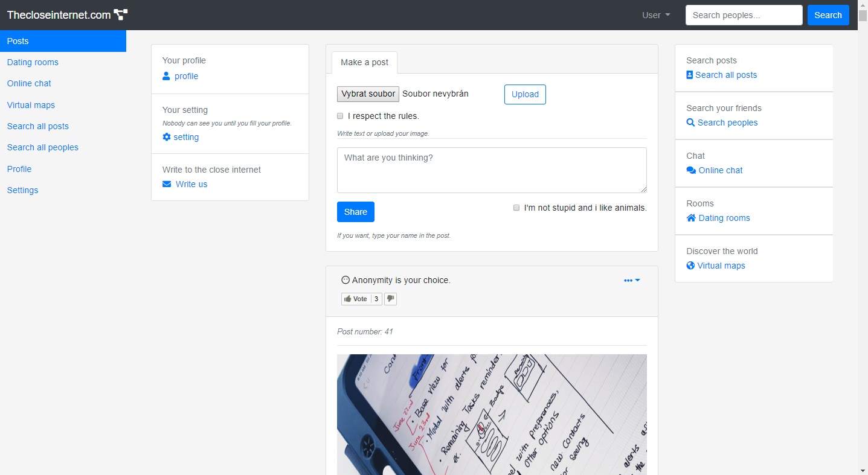
Task: Choose Search all peoples in the left sidebar
Action: tap(43, 147)
